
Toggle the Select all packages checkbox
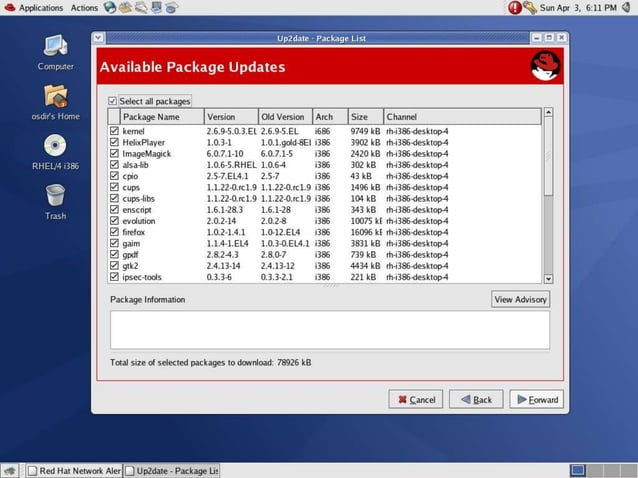click(x=113, y=101)
